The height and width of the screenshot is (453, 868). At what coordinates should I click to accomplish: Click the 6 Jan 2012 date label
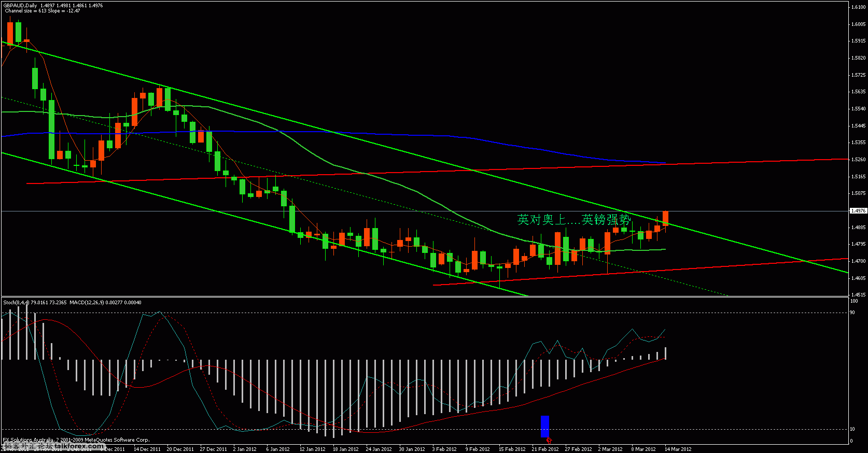[x=278, y=449]
